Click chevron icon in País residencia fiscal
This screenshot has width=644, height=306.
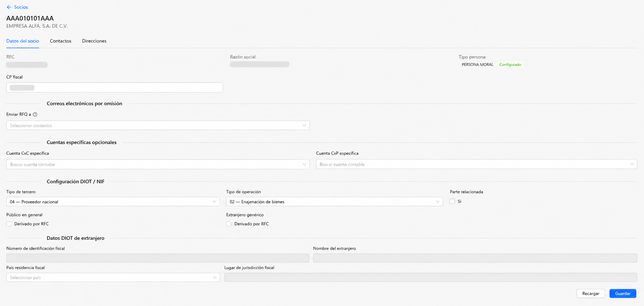point(214,278)
